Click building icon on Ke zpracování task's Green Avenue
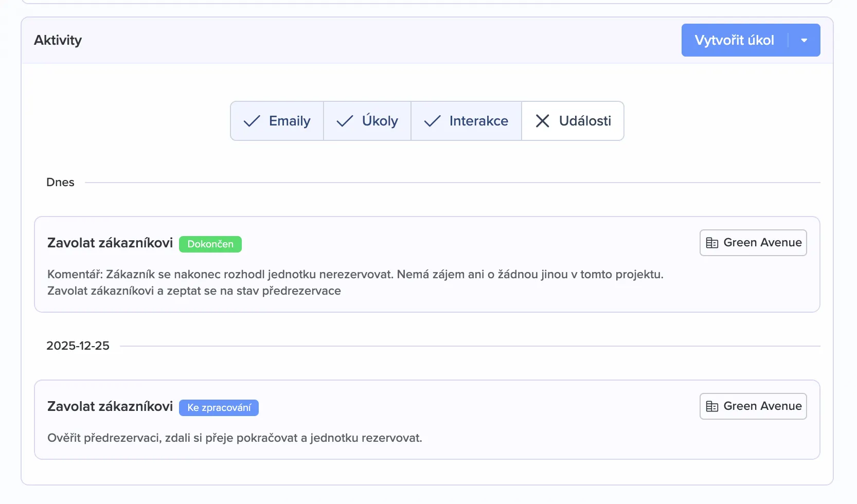 tap(712, 406)
